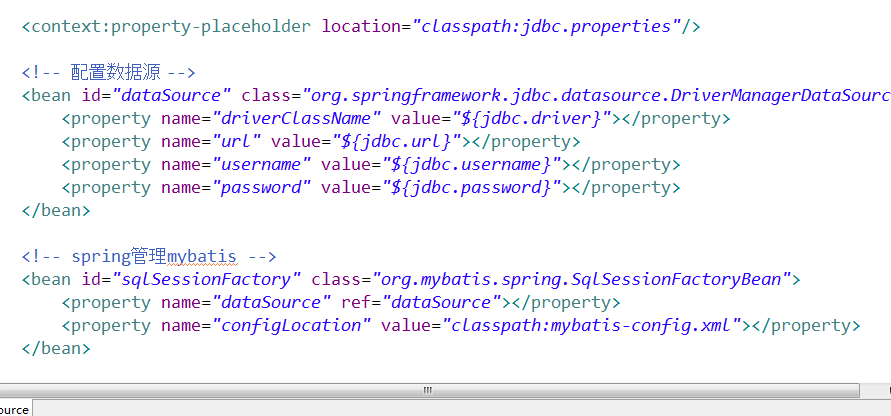
Task: Click the "classpath:mybatis-config.xml" value
Action: click(x=592, y=325)
